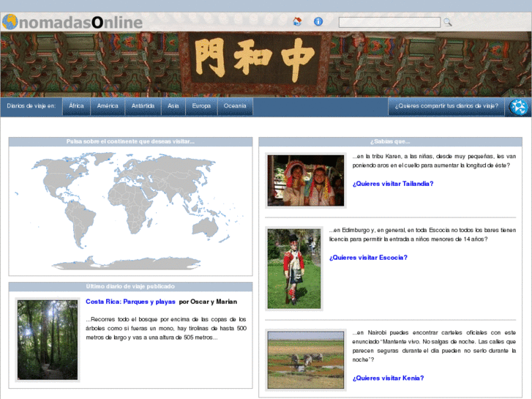Image resolution: width=532 pixels, height=399 pixels.
Task: Click the Chinese characters banner image
Action: 266,64
